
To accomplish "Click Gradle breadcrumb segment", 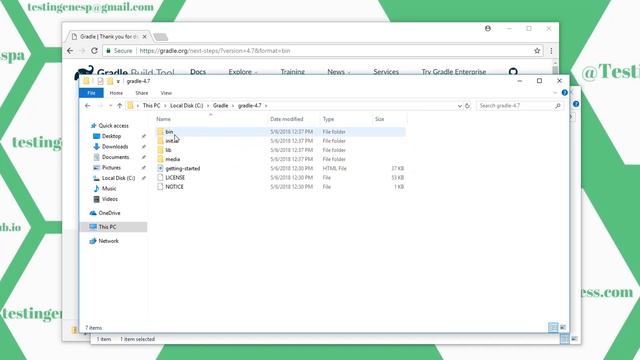I will click(220, 106).
